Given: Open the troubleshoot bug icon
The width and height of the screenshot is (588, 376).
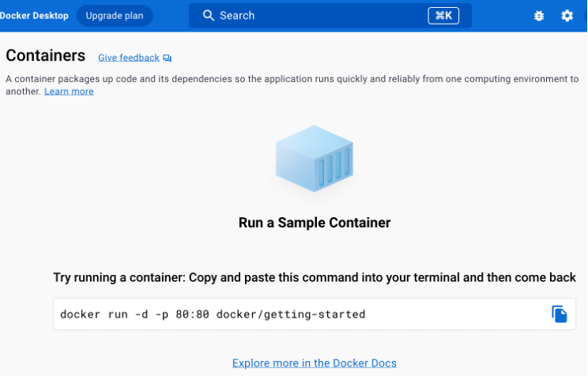Looking at the screenshot, I should [x=539, y=16].
